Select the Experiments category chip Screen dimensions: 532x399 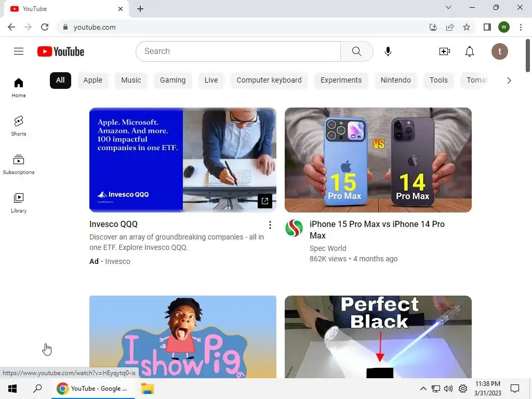pyautogui.click(x=341, y=81)
